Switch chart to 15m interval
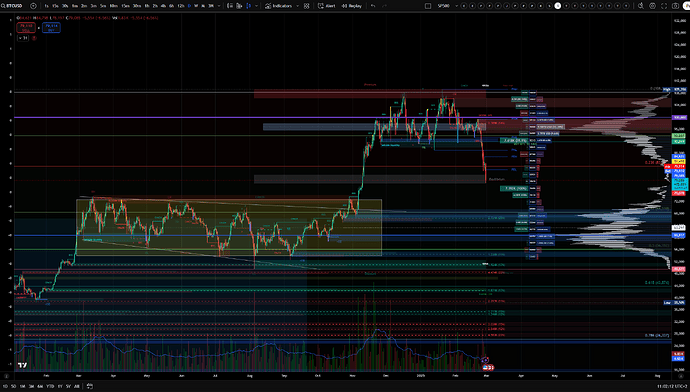690x392 pixels. click(x=125, y=6)
